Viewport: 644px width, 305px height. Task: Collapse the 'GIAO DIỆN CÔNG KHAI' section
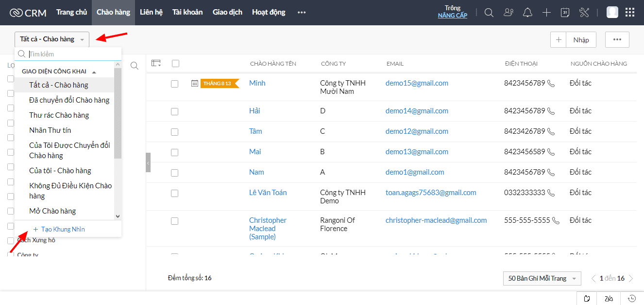coord(94,72)
